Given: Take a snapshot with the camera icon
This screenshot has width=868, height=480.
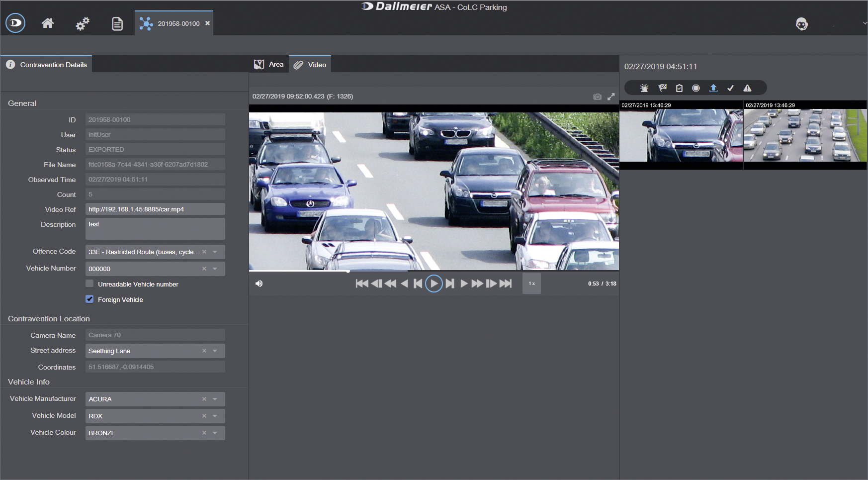Looking at the screenshot, I should (x=597, y=96).
